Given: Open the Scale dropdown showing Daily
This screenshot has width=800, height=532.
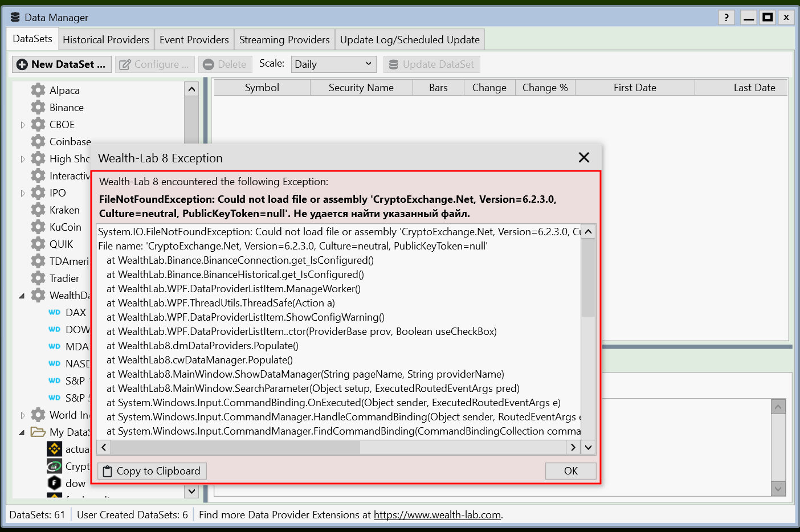Looking at the screenshot, I should click(x=333, y=64).
